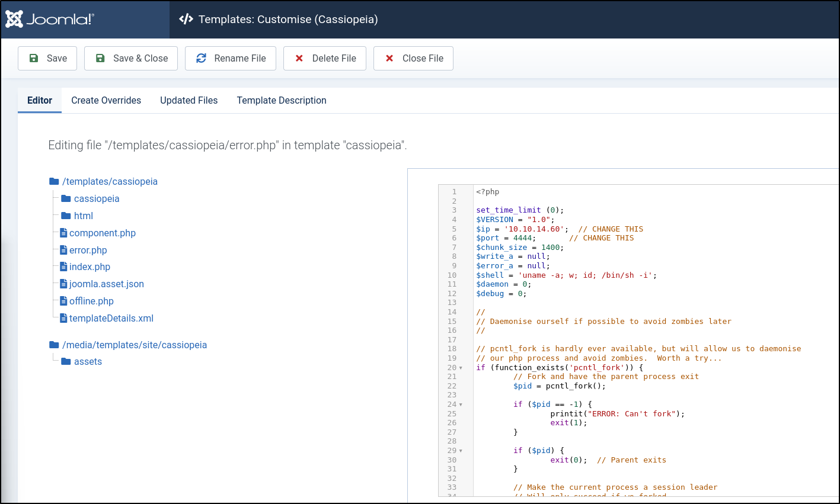The width and height of the screenshot is (840, 504).
Task: Click the /media/templates/site/cassiopeia folder icon
Action: pos(54,345)
